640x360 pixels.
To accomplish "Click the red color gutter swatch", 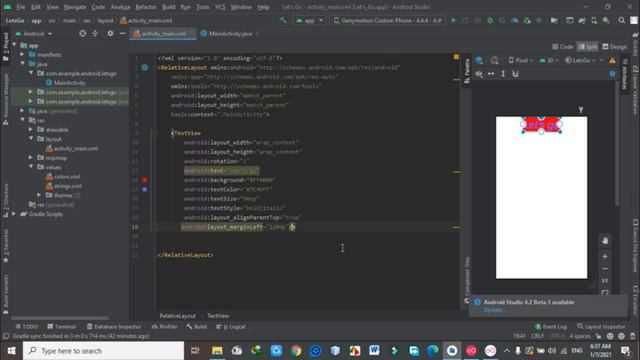I will click(145, 180).
